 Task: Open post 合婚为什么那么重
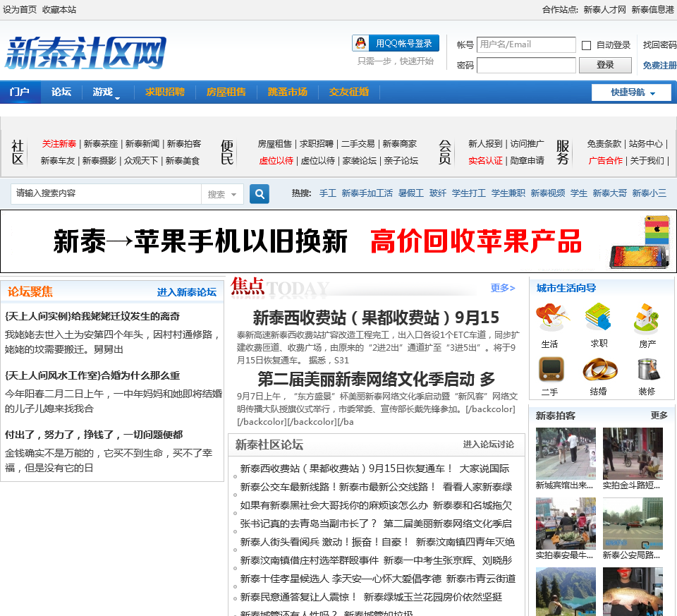tap(92, 375)
